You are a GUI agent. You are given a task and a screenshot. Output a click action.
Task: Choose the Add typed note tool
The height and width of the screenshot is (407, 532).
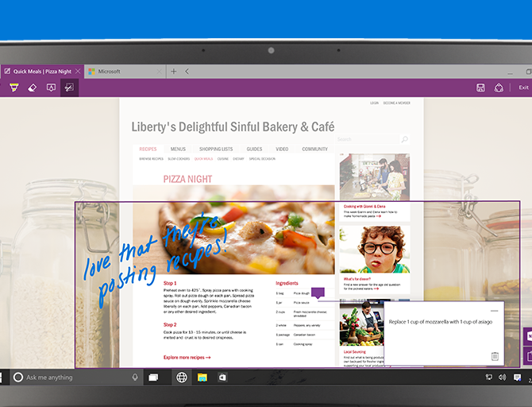coord(51,87)
